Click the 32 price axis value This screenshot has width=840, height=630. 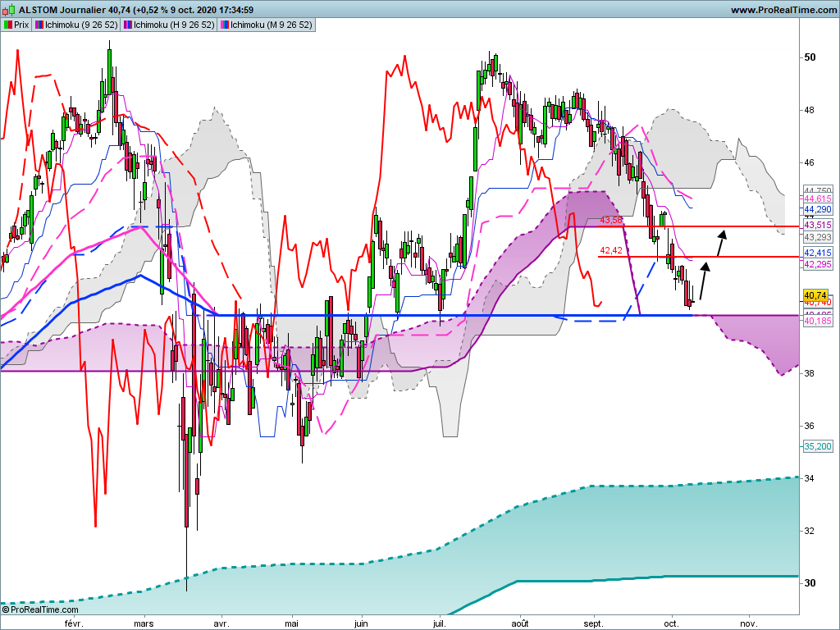coord(810,531)
